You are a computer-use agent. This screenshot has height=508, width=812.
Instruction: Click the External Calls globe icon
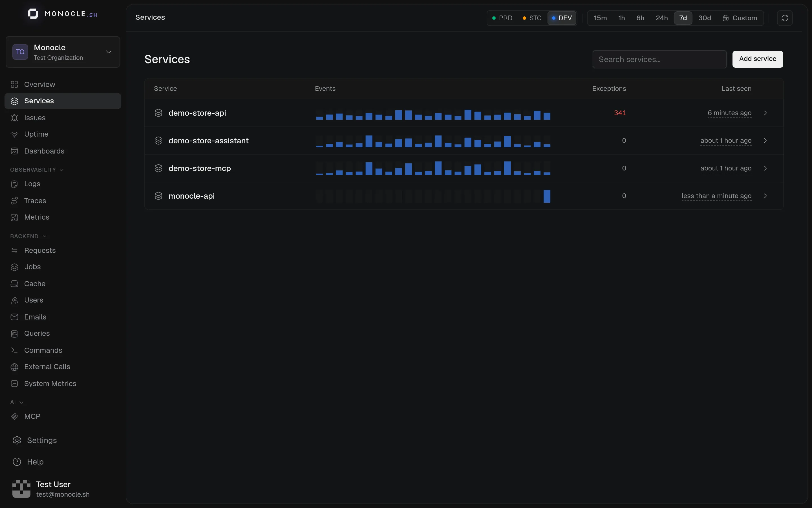(x=14, y=367)
